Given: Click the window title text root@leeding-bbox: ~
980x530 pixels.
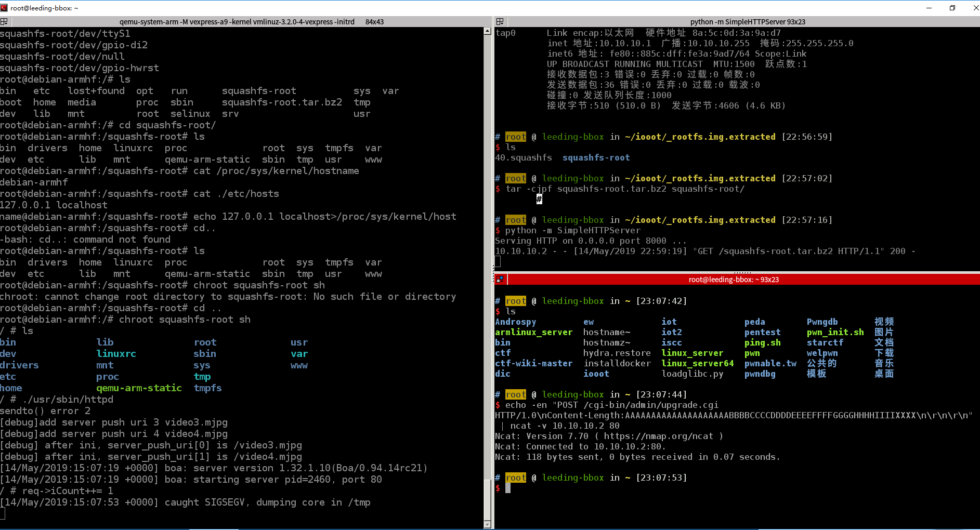Looking at the screenshot, I should 44,8.
